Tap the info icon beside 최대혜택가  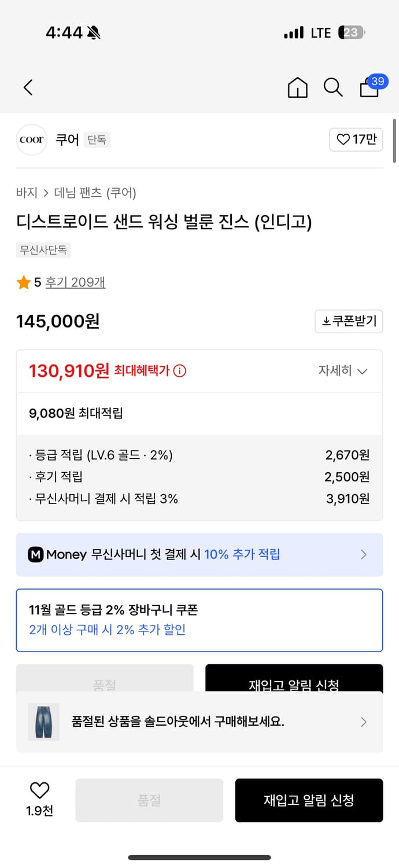click(179, 370)
